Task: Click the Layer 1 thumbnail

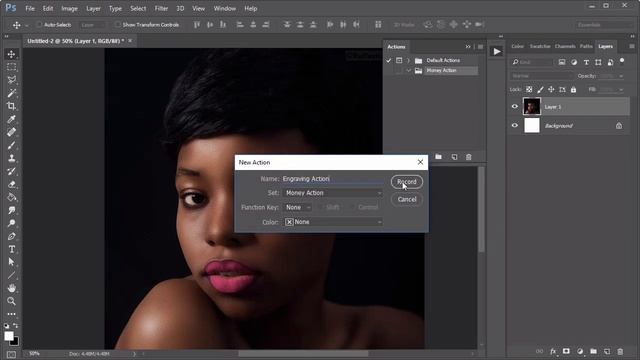Action: point(531,107)
